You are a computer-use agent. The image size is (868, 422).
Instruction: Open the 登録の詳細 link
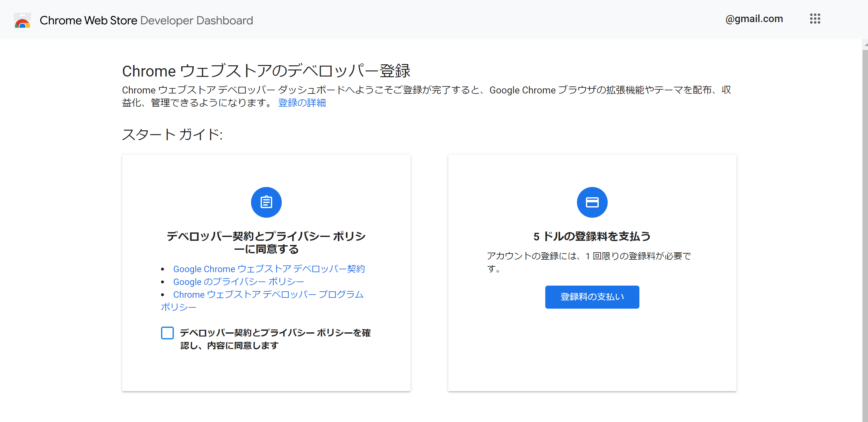(x=302, y=102)
